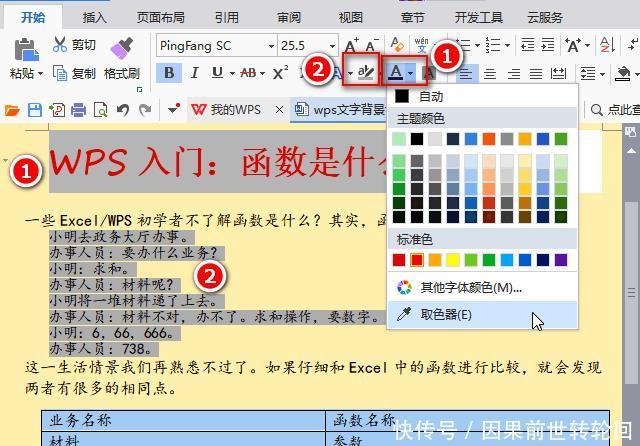This screenshot has height=446, width=640.
Task: Click the increase indent icon
Action: 548,45
